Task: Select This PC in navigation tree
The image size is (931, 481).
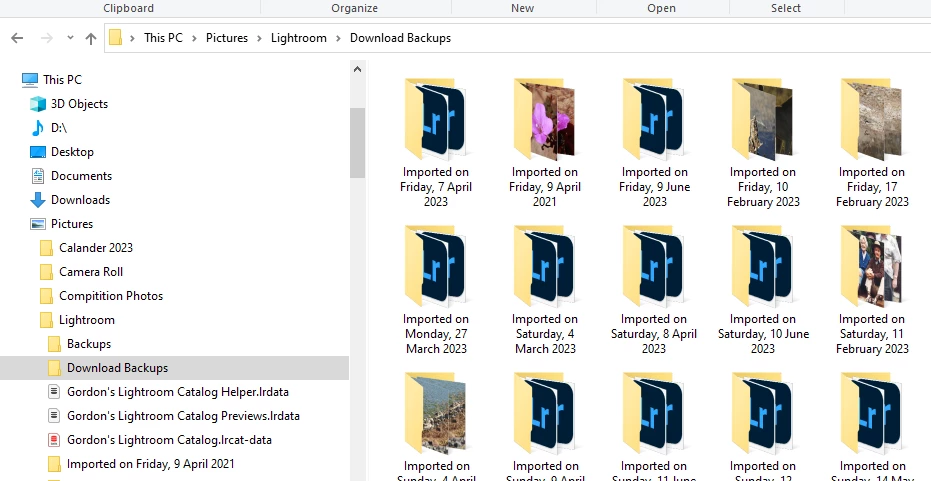Action: (62, 80)
